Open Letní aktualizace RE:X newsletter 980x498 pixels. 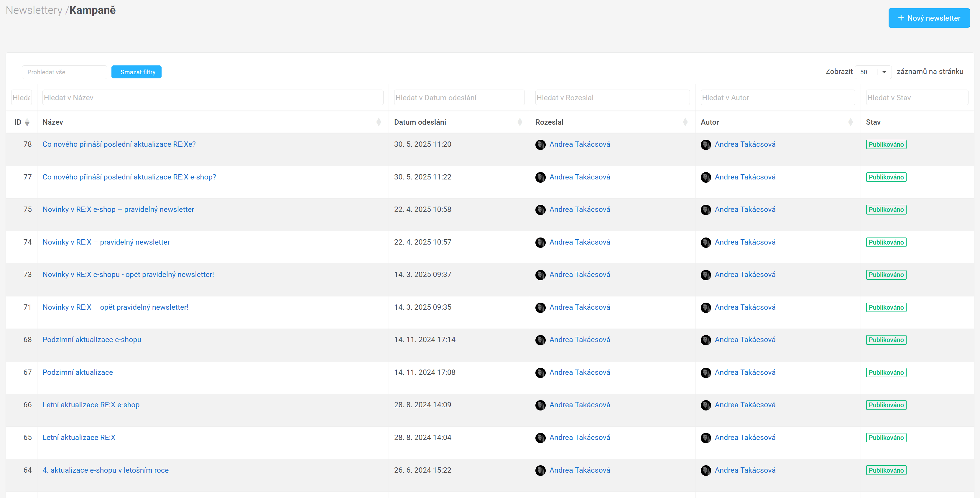pos(79,437)
